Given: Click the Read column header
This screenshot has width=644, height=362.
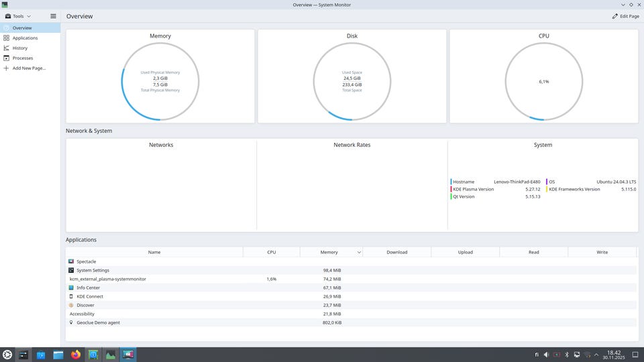Looking at the screenshot, I should tap(533, 252).
